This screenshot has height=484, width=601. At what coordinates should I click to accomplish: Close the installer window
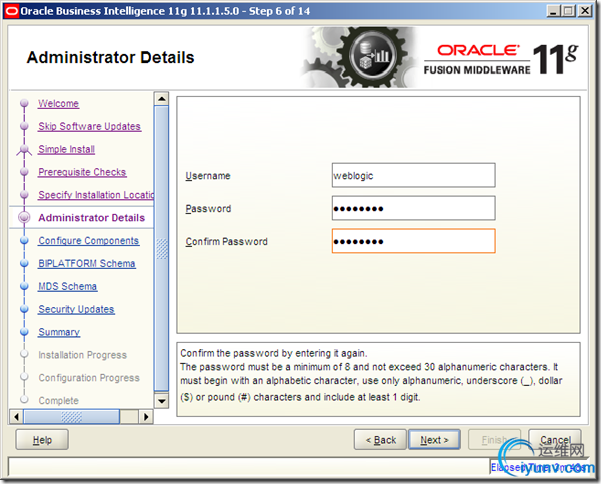pos(585,11)
